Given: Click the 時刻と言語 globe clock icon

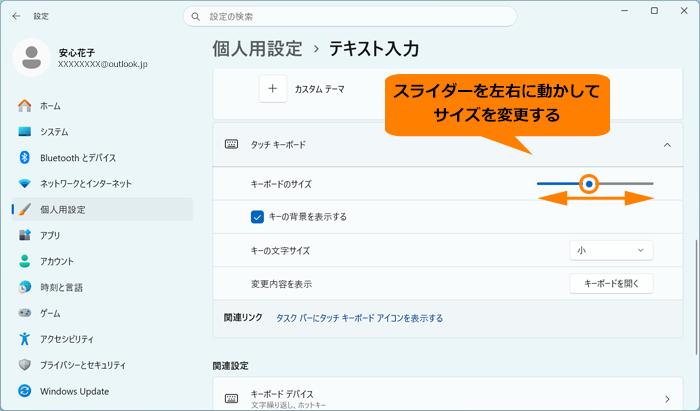Looking at the screenshot, I should [25, 287].
